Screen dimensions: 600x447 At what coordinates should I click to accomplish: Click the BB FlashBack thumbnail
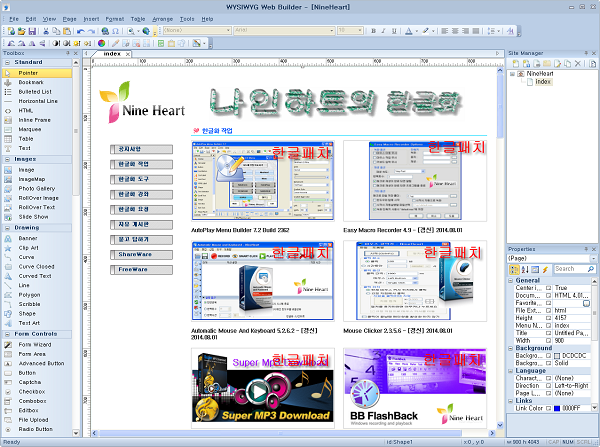pyautogui.click(x=415, y=388)
